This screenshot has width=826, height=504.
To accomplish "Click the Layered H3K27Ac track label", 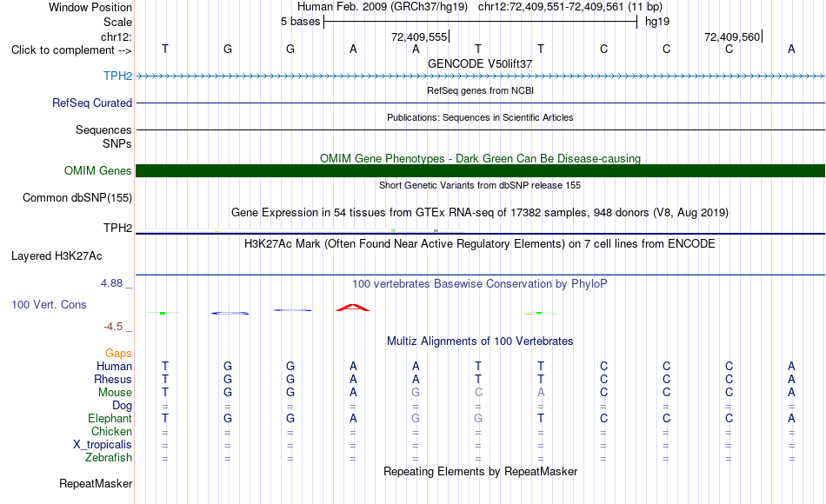I will (57, 256).
